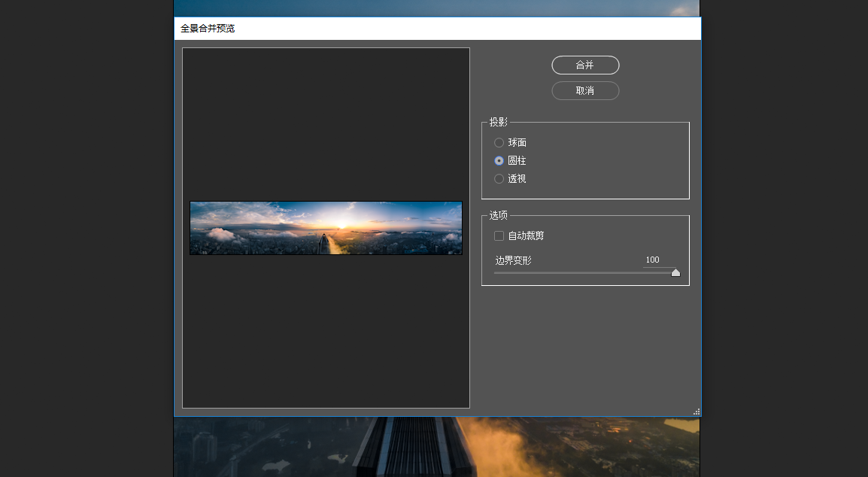Cancel the dialog with 取消 button
The height and width of the screenshot is (477, 868).
[x=585, y=91]
